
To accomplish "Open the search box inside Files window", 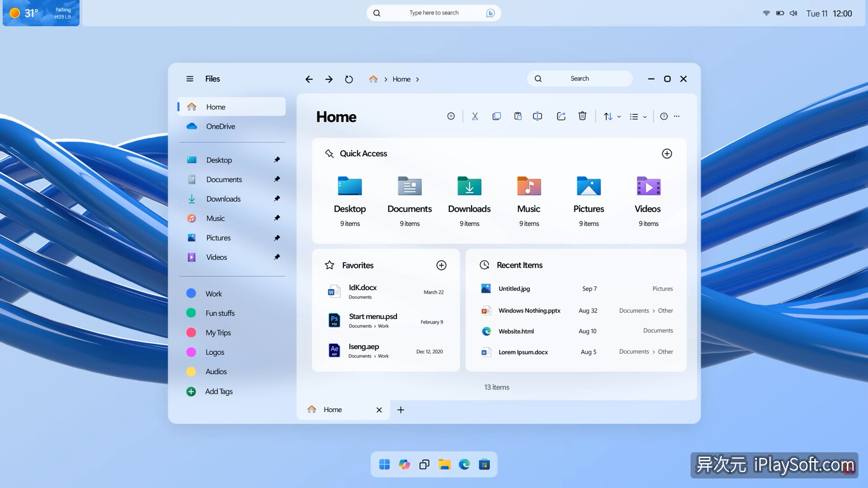I will pos(578,78).
